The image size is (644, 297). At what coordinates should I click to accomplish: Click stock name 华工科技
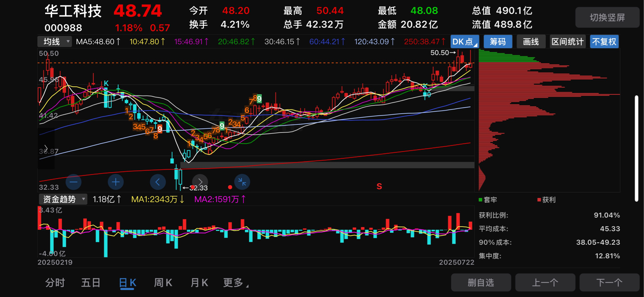pos(73,11)
